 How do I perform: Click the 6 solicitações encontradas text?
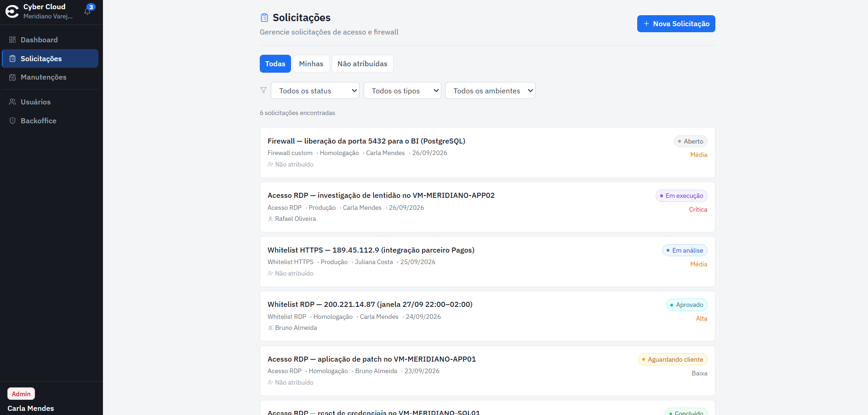tap(297, 113)
